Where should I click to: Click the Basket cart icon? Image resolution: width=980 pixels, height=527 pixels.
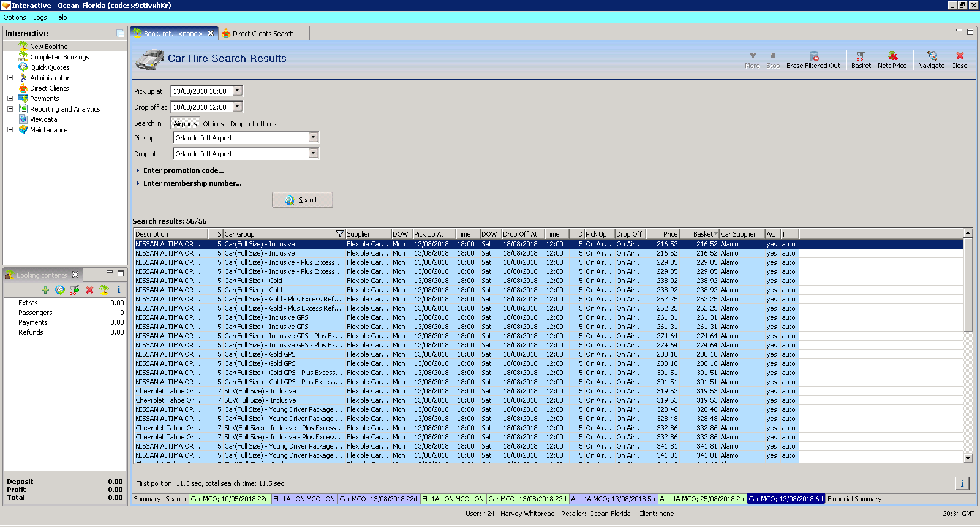[861, 56]
